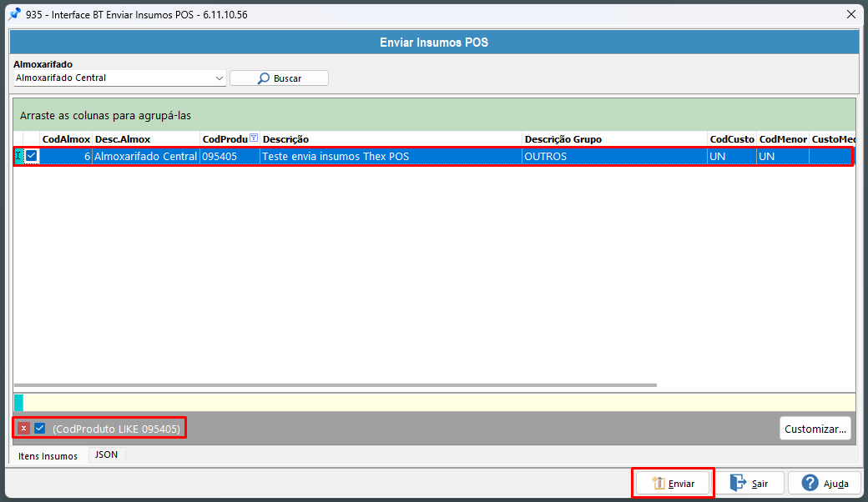Image resolution: width=868 pixels, height=502 pixels.
Task: Click the CodCusto column header
Action: pos(732,139)
